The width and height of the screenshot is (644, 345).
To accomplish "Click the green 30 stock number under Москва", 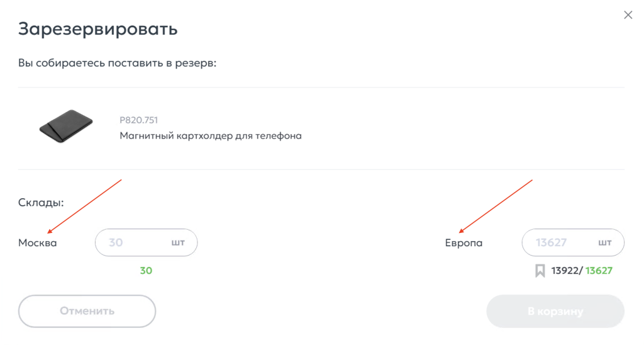I will point(146,271).
